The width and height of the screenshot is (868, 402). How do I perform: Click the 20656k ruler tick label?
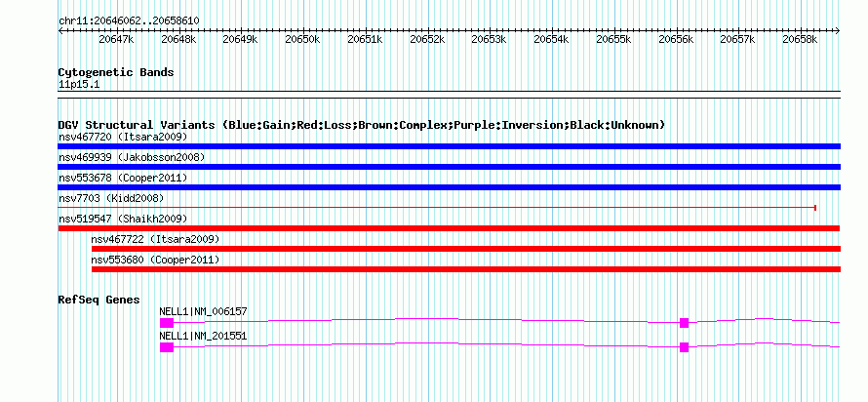[676, 40]
